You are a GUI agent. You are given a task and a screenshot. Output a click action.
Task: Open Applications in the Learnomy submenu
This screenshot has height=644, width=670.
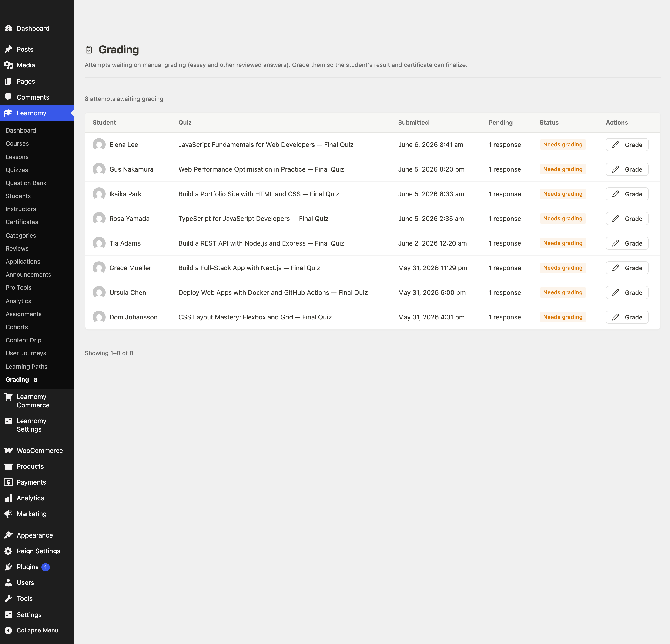[x=23, y=261]
